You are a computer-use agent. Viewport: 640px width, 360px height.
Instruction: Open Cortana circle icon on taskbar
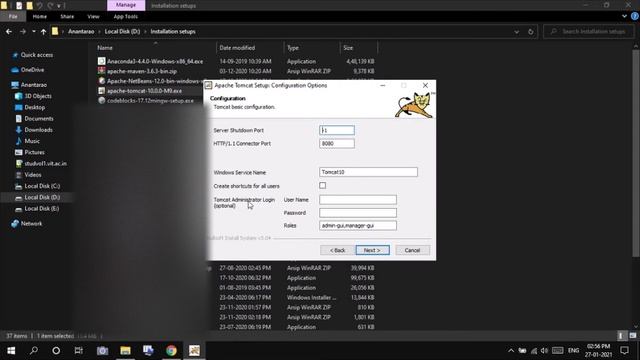click(56, 351)
